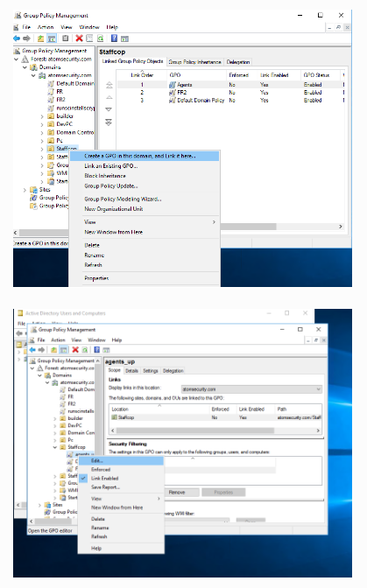Expand Pc OU in lower tree
This screenshot has width=367, height=588.
(55, 440)
